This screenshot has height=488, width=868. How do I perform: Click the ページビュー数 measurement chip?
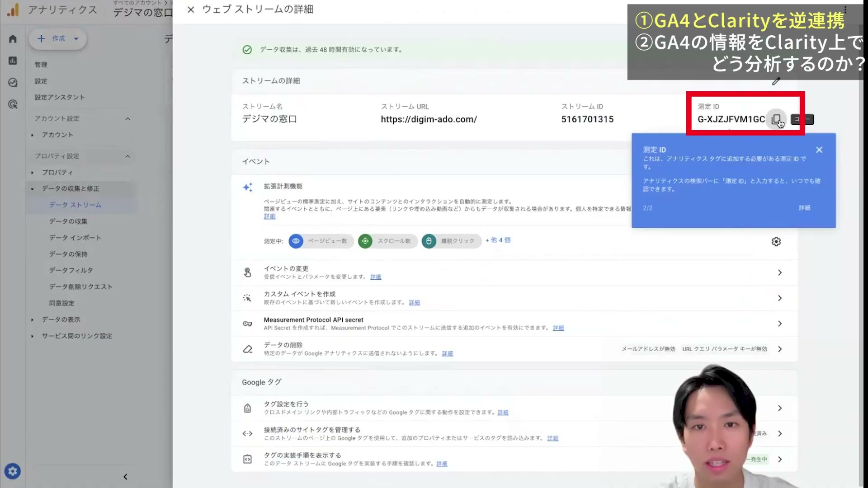pos(321,241)
